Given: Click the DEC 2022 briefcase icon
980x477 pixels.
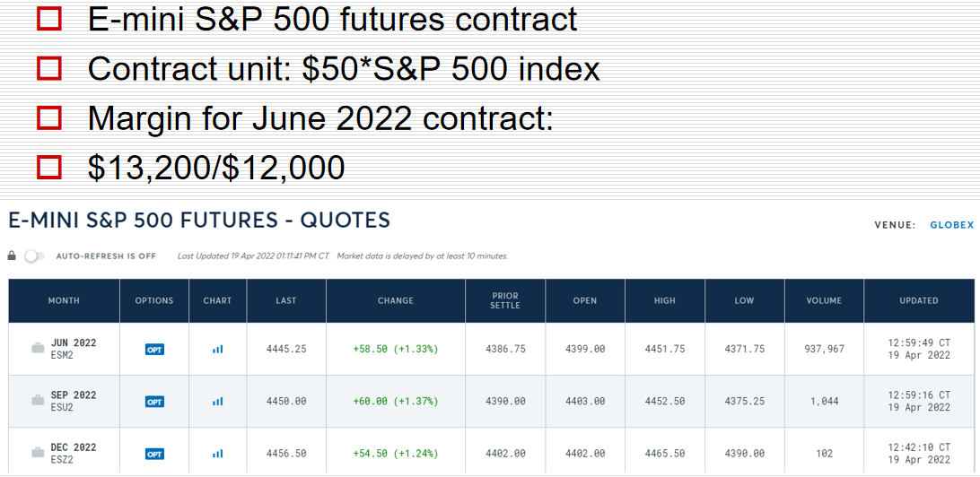Looking at the screenshot, I should coord(38,454).
